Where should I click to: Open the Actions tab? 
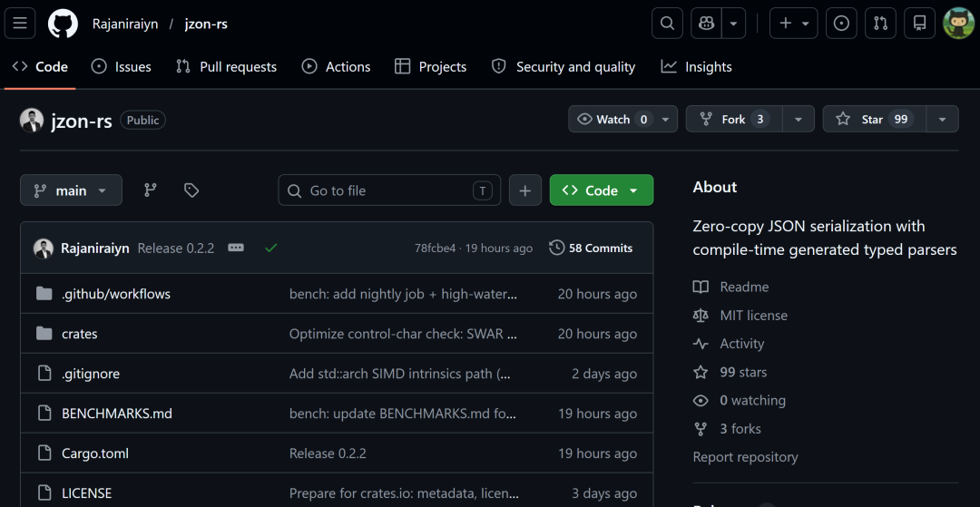click(x=337, y=67)
